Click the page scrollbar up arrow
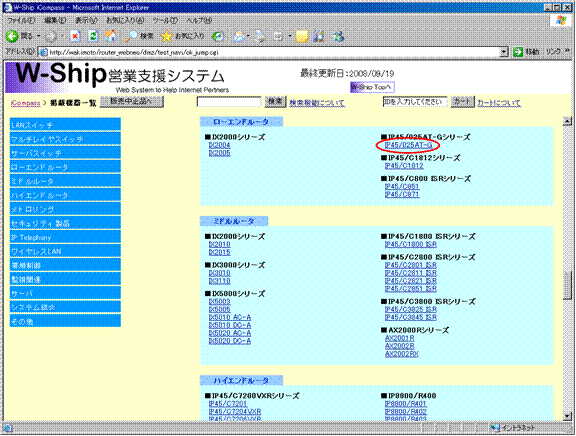This screenshot has height=436, width=576. coord(567,120)
